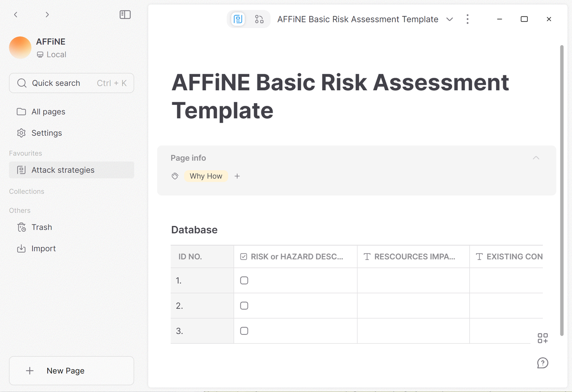Click the Import download icon
Viewport: 572px width, 392px height.
[x=21, y=249]
